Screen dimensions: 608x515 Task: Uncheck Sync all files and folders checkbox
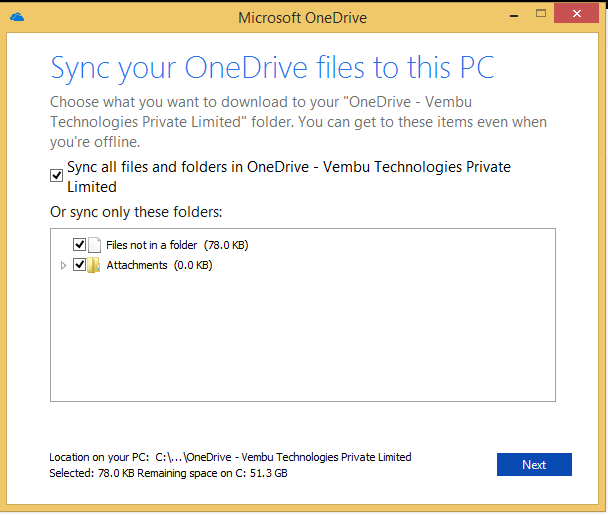coord(57,176)
